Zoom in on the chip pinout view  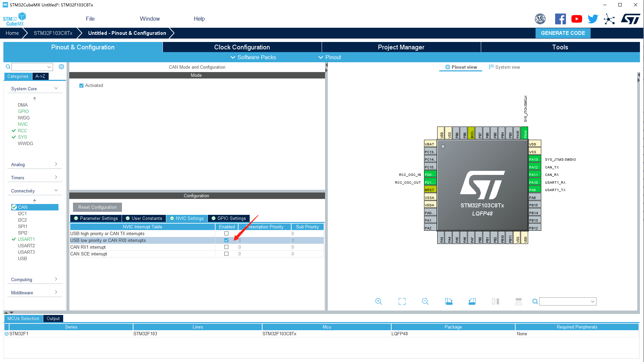(378, 301)
